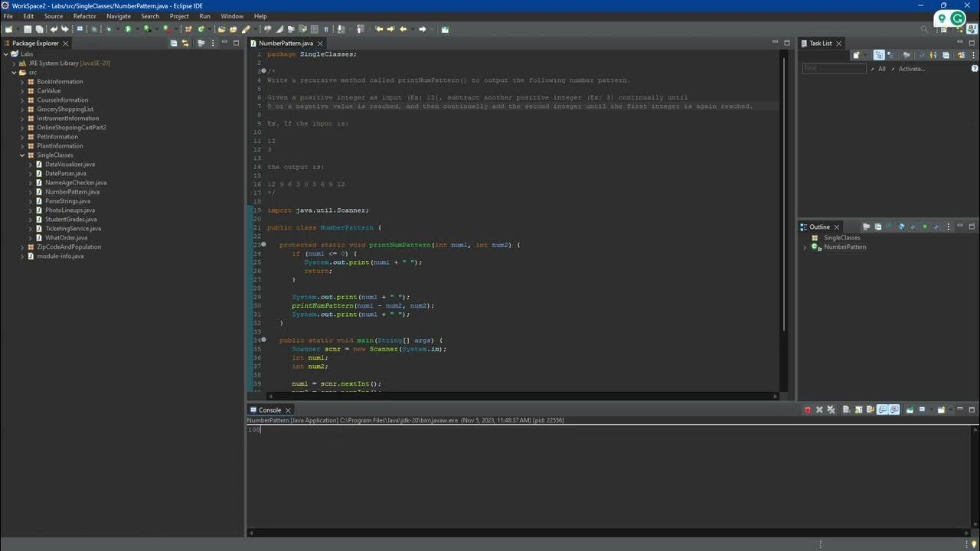This screenshot has width=980, height=551.
Task: Click the New Java Class toolbar icon
Action: click(x=201, y=29)
